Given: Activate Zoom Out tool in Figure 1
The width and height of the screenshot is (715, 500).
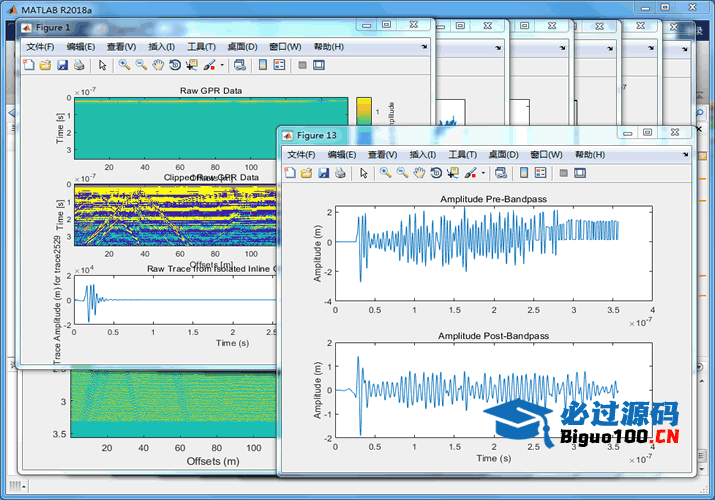Looking at the screenshot, I should coord(141,65).
